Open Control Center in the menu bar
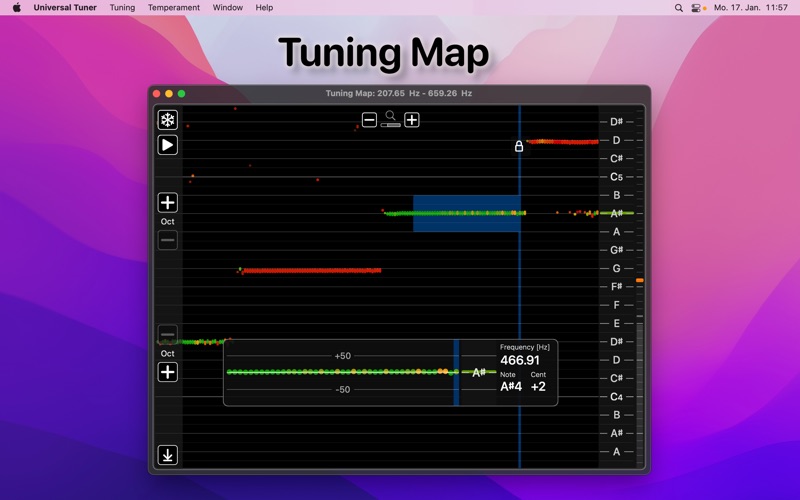Screen dimensions: 800x500 tap(696, 8)
